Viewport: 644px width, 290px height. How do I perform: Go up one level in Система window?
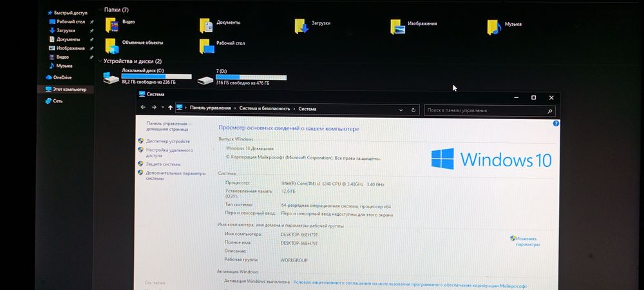(170, 108)
